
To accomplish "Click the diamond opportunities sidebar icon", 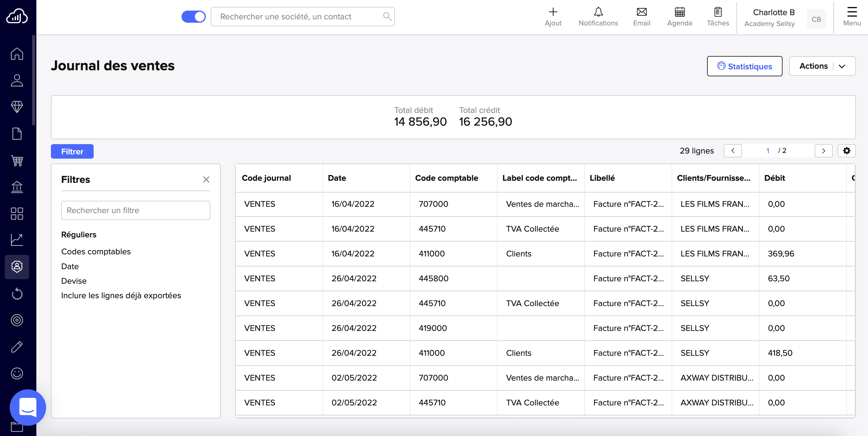I will click(17, 107).
